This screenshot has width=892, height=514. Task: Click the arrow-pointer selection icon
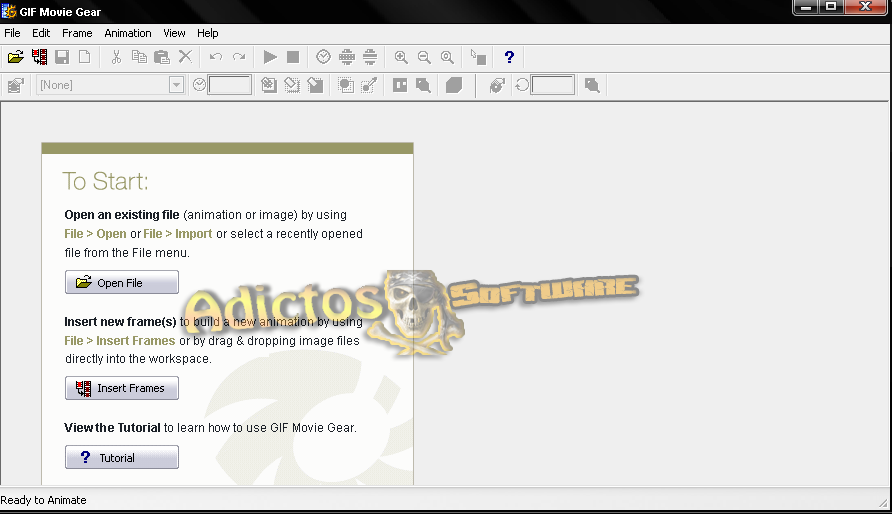point(478,57)
